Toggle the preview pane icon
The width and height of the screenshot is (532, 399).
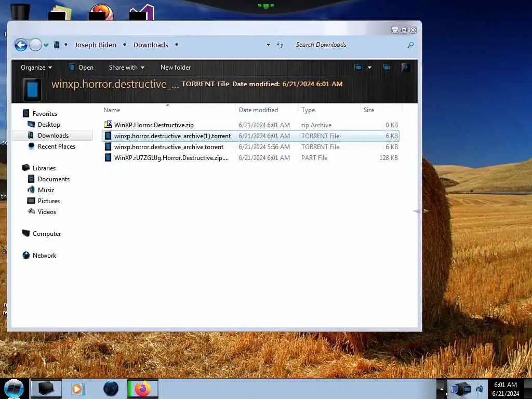(387, 68)
